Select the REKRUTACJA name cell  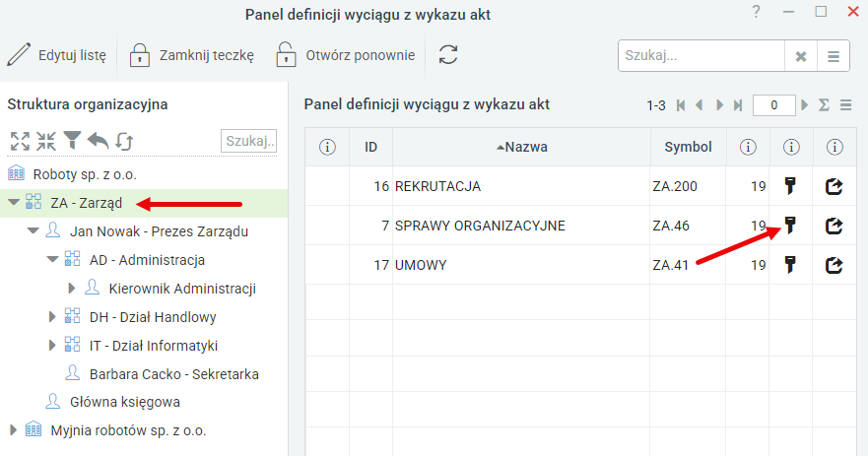click(x=521, y=186)
